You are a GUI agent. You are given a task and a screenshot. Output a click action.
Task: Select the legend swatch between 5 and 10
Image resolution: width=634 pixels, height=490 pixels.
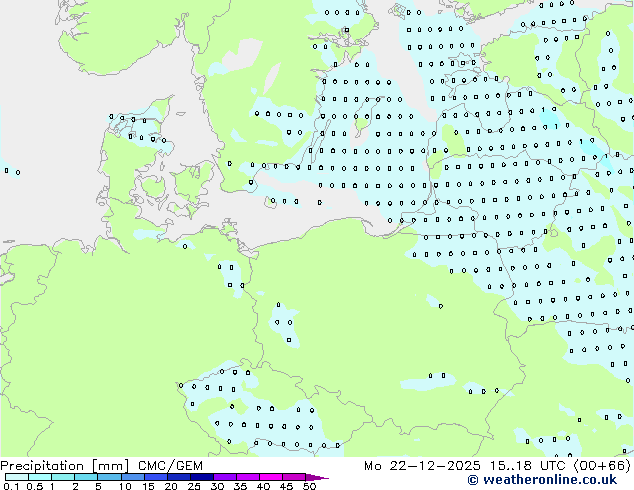click(x=109, y=477)
